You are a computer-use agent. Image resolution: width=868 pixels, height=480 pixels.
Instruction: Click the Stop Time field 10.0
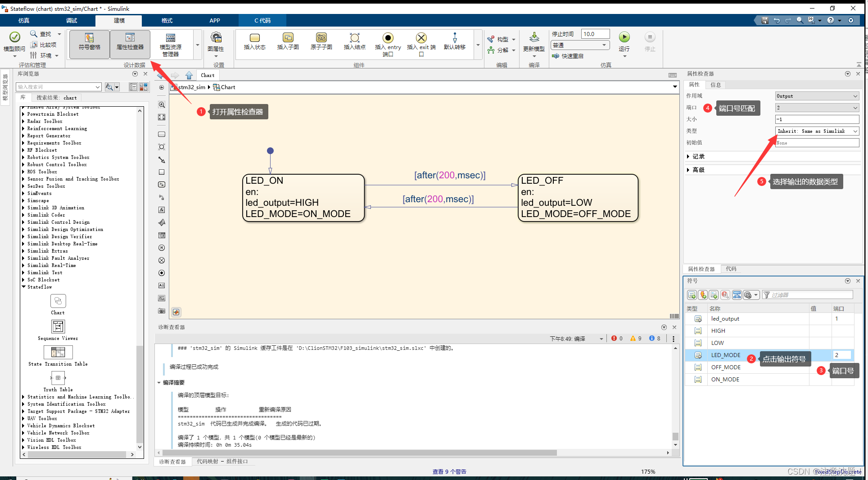595,34
